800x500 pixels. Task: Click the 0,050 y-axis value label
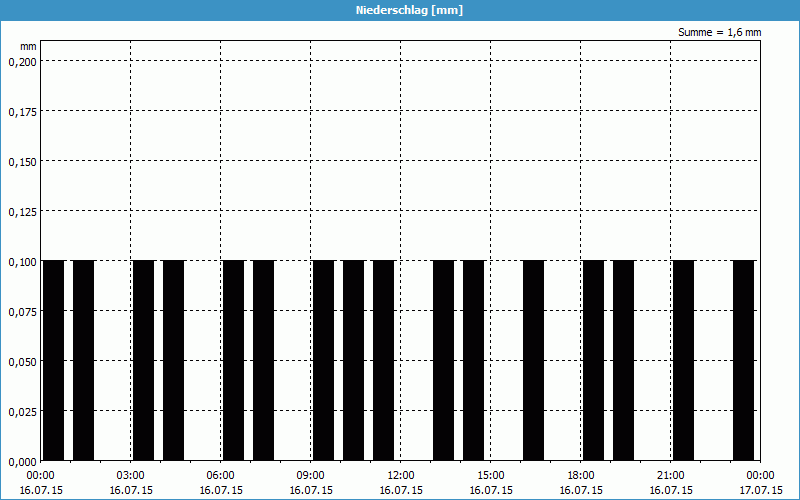click(22, 361)
